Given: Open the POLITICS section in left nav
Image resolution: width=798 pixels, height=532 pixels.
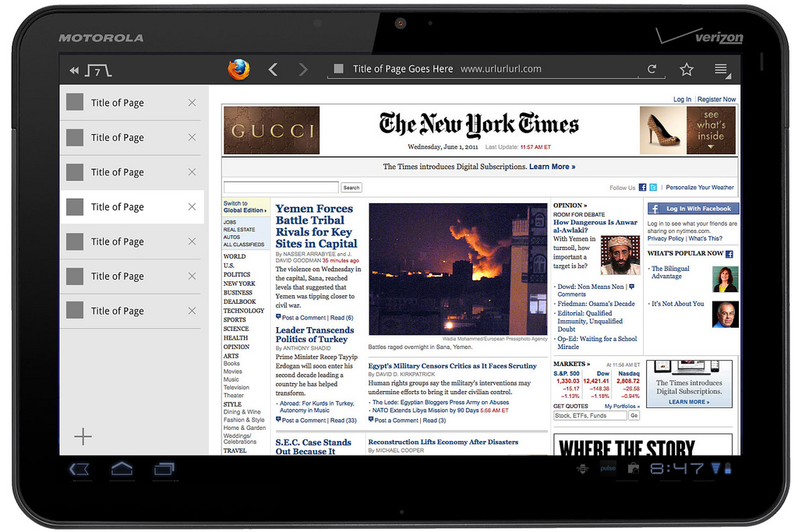Looking at the screenshot, I should 237,275.
